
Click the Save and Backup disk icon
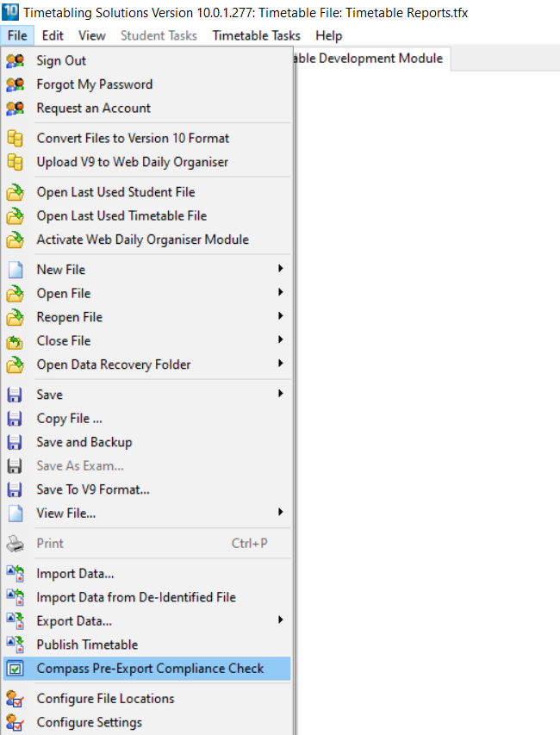(x=15, y=443)
